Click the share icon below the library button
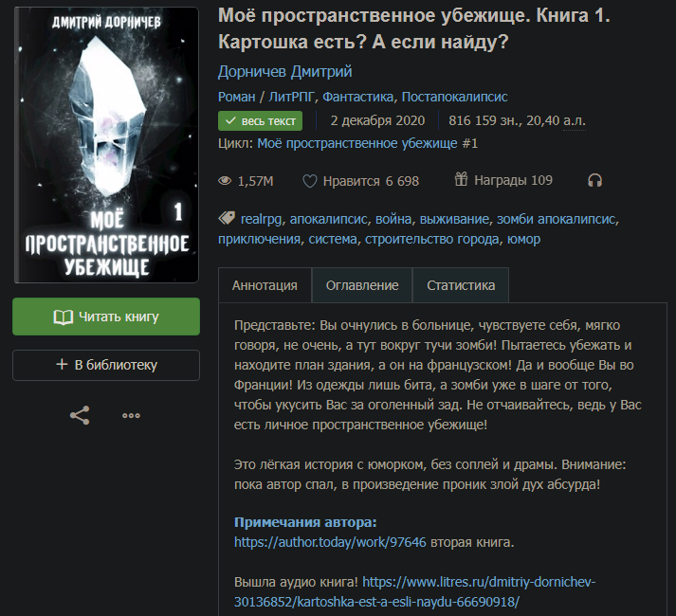 pos(80,415)
